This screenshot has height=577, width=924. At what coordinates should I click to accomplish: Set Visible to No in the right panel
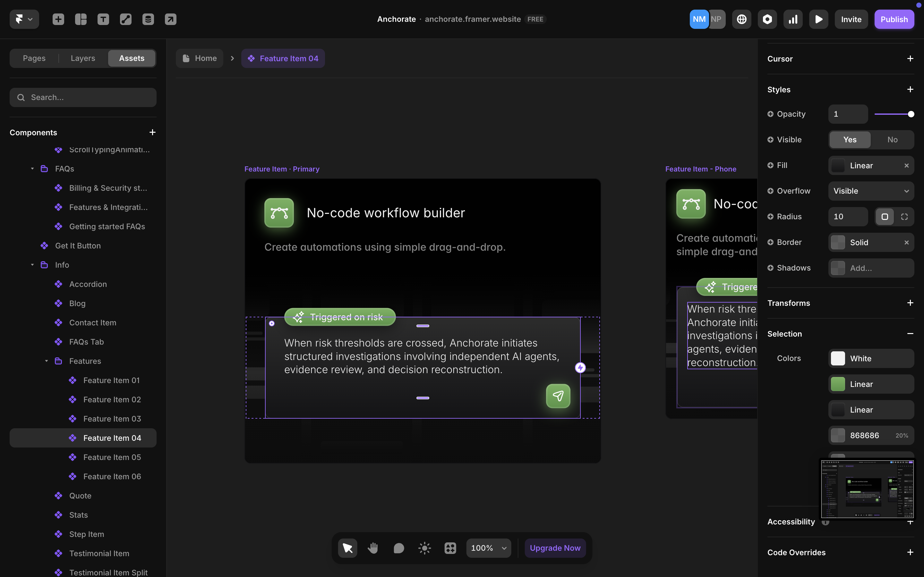tap(892, 139)
